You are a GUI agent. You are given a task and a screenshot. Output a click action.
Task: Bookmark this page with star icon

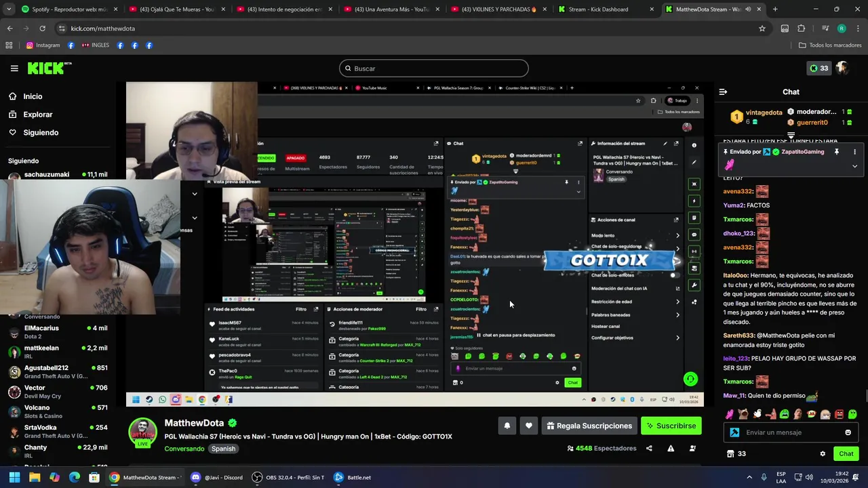762,28
